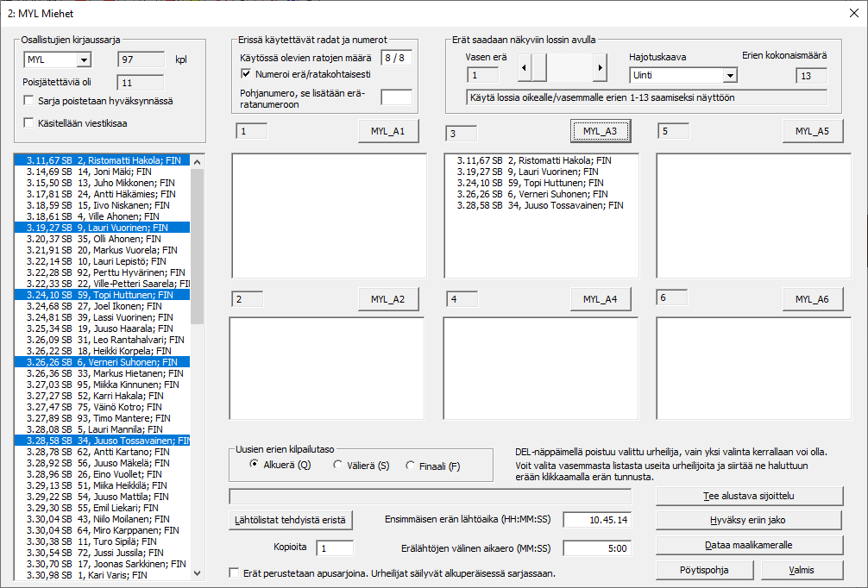Click the 'Valmis' button
Screen dimensions: 868x588
coord(802,571)
